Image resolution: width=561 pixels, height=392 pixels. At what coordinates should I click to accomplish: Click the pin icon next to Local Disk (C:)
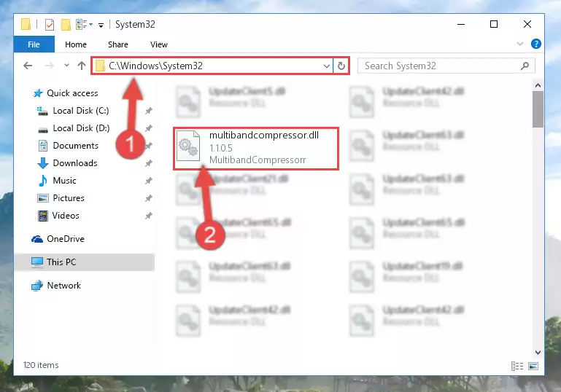pos(149,111)
